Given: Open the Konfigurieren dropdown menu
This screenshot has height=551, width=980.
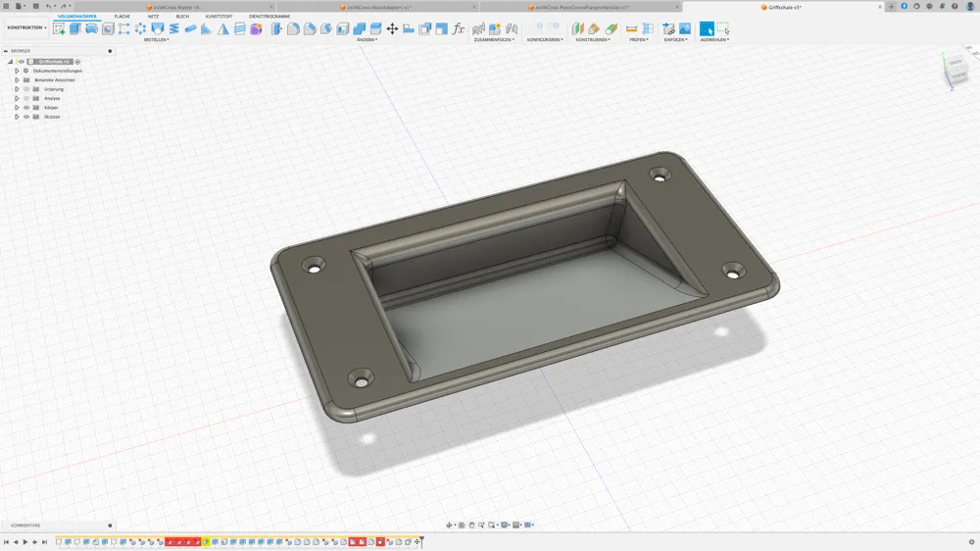Looking at the screenshot, I should pos(545,39).
